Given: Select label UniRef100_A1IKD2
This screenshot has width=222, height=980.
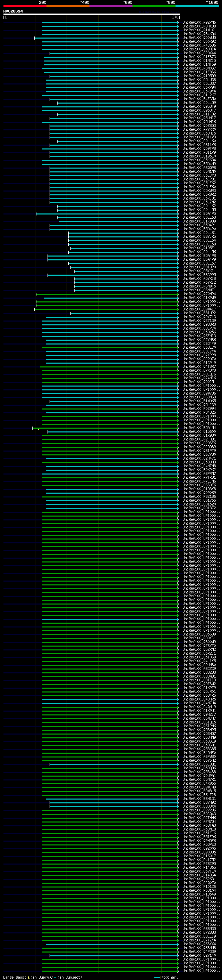Looking at the screenshot, I should point(199,114).
